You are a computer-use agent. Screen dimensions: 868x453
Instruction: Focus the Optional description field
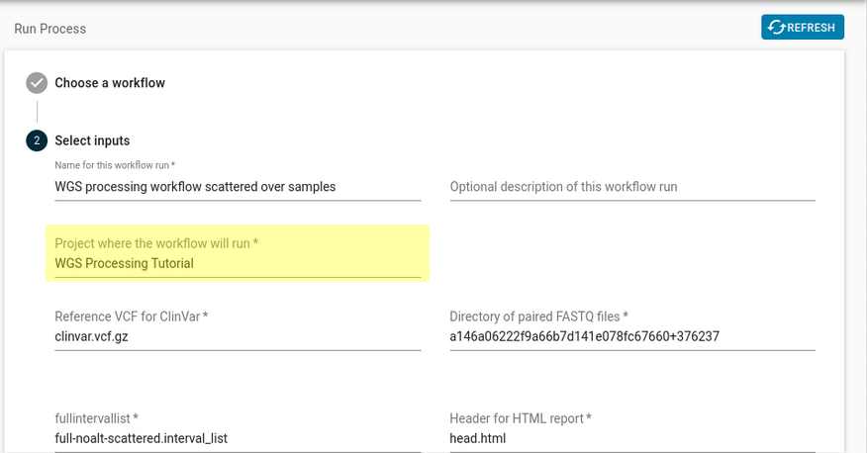[x=631, y=186]
